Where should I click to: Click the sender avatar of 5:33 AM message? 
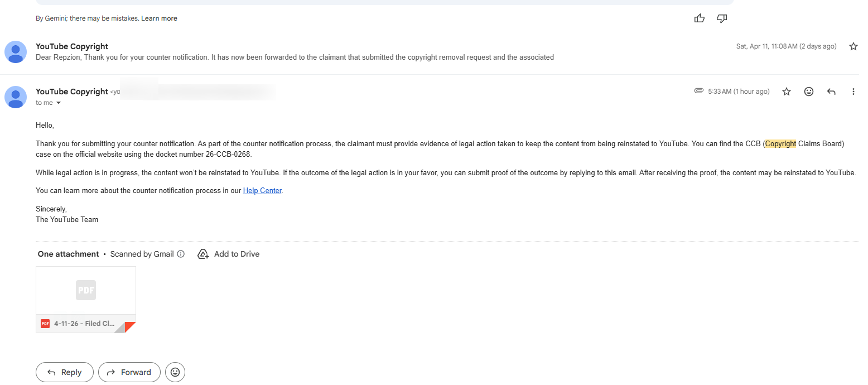pos(16,97)
